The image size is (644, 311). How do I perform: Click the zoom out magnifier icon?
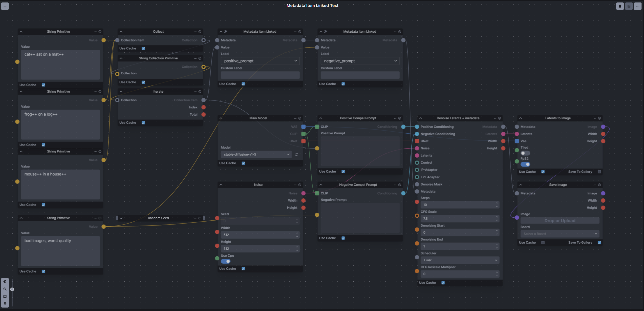coord(5,289)
